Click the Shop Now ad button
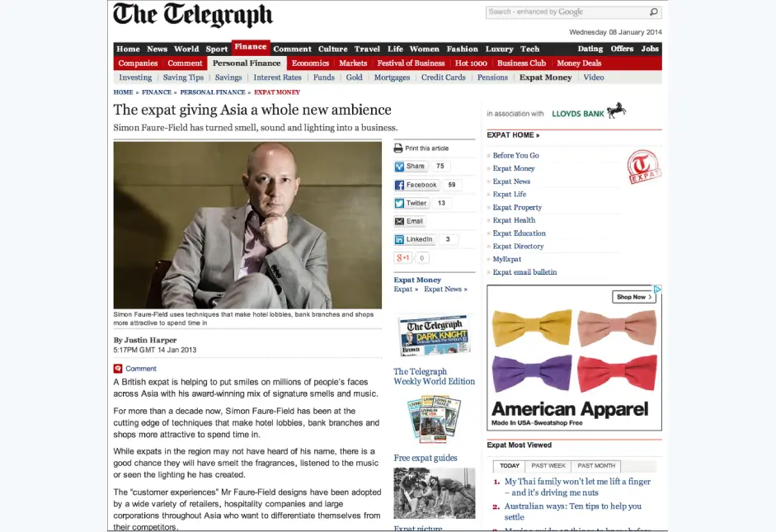 633,297
